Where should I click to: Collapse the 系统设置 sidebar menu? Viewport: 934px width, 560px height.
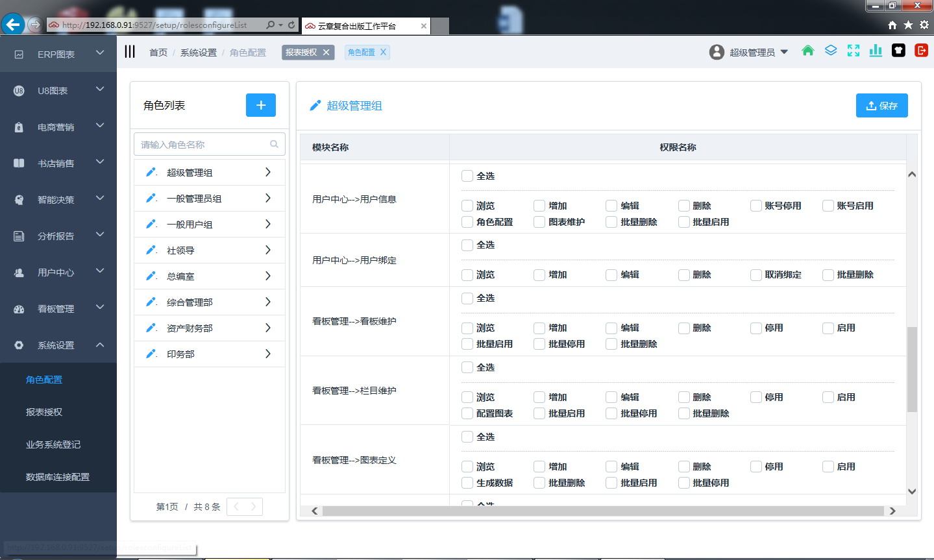100,345
